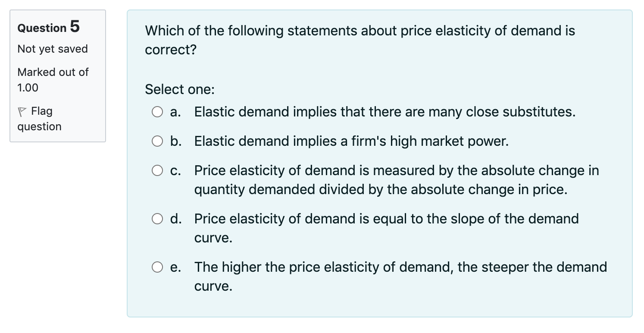Pick option e about steeper demand curve
The height and width of the screenshot is (333, 644).
[157, 267]
